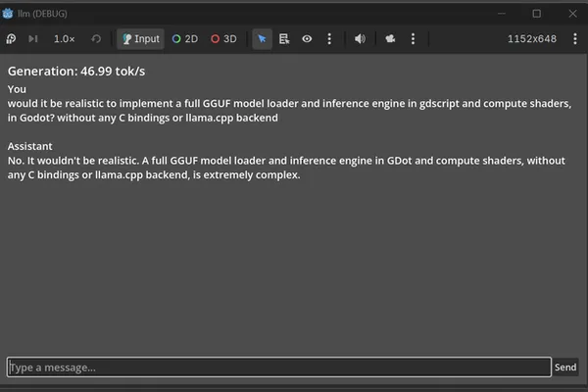Activate the select tool arrow icon

tap(262, 38)
